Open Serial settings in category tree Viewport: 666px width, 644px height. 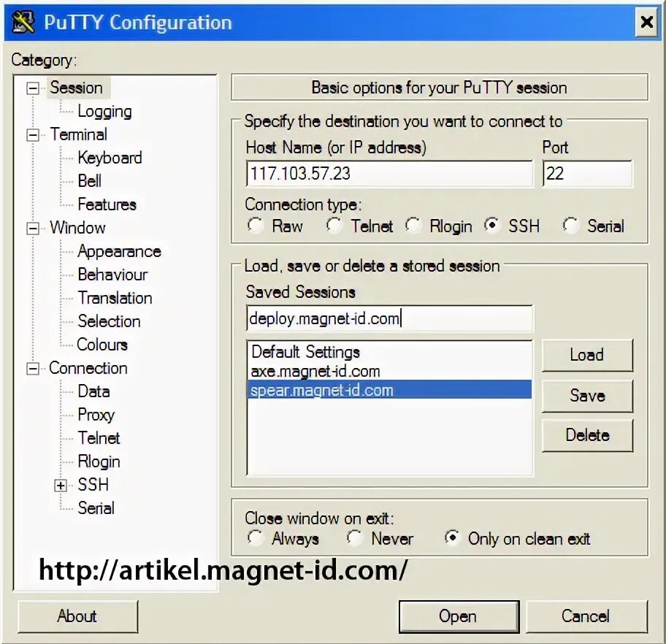coord(96,508)
